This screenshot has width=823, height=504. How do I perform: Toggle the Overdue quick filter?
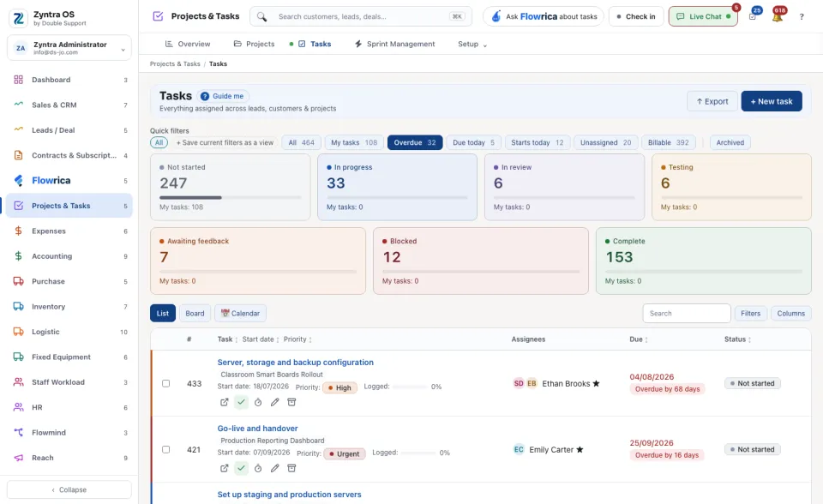click(x=415, y=142)
